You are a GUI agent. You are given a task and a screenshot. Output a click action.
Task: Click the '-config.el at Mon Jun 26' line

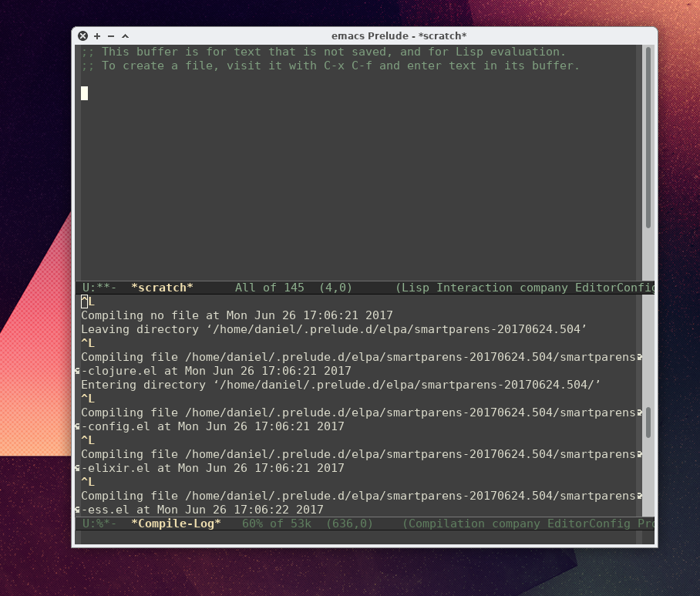tap(213, 426)
